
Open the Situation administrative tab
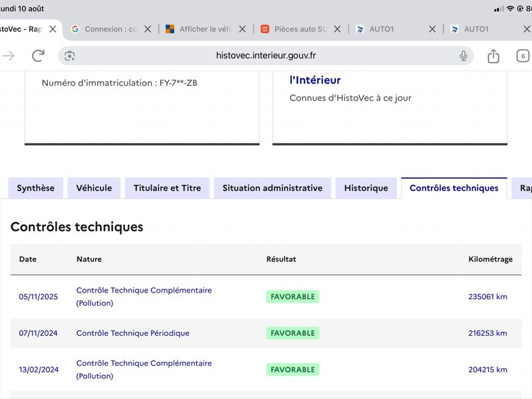[x=273, y=188]
